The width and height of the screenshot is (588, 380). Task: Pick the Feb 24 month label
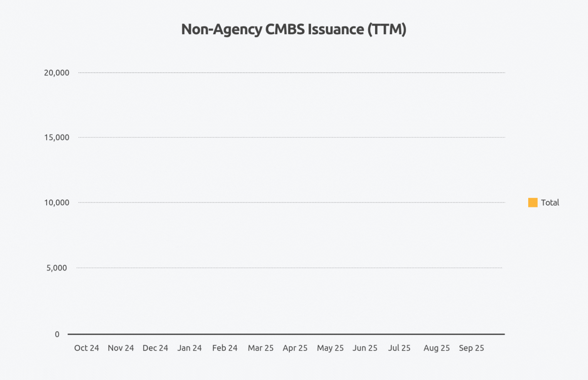tap(225, 348)
